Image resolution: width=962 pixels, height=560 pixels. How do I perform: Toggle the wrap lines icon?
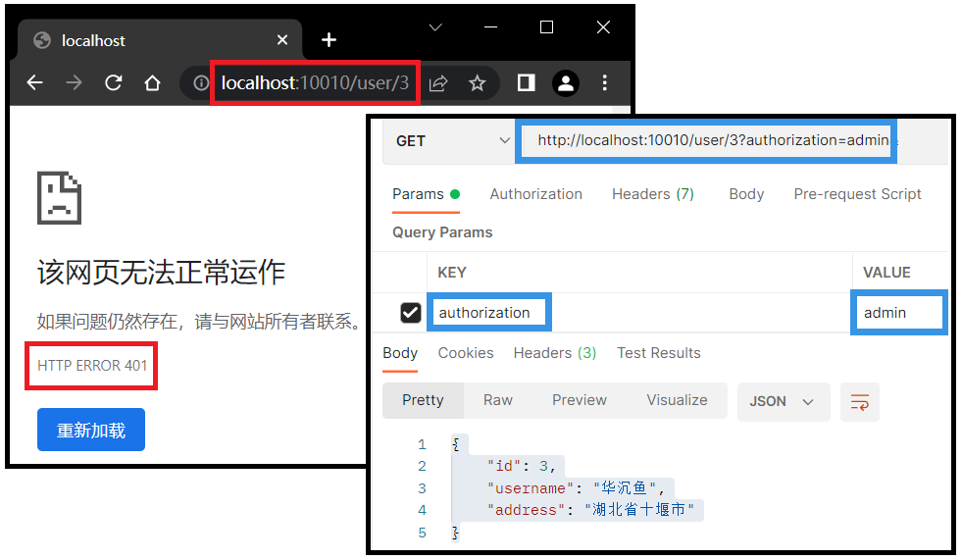pos(860,402)
